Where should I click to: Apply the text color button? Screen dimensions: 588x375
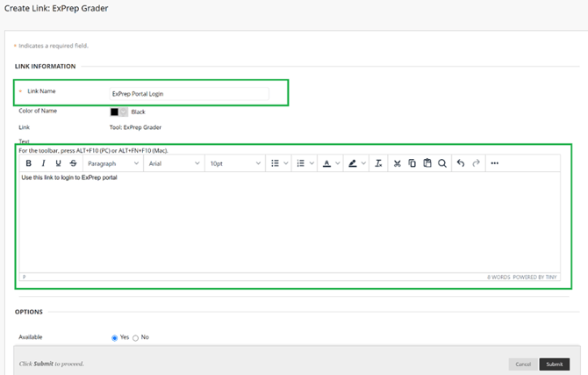326,163
